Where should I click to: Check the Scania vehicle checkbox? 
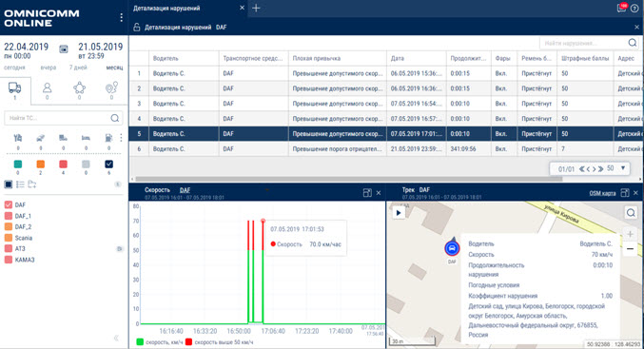point(9,238)
